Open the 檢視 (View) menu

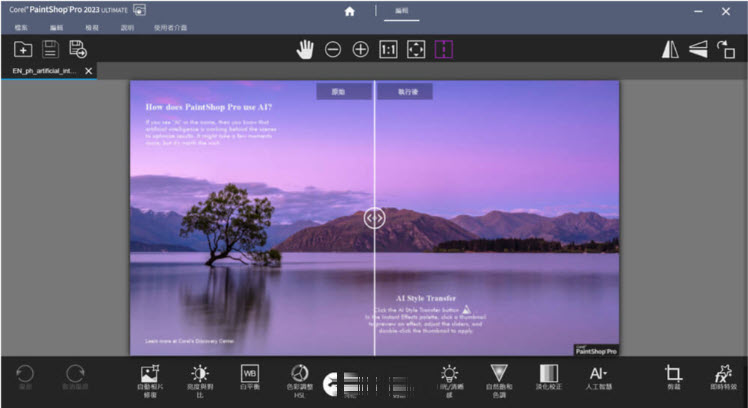click(x=92, y=28)
